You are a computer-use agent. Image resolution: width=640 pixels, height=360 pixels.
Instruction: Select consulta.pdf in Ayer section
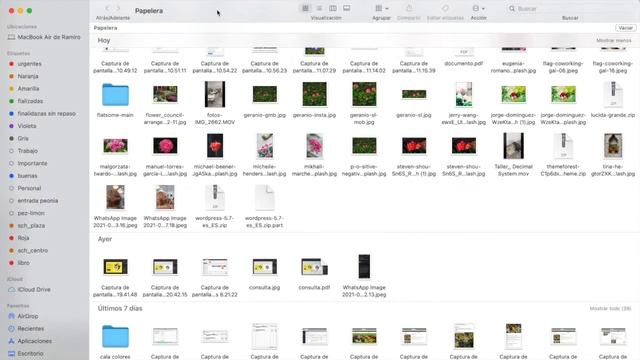(314, 267)
